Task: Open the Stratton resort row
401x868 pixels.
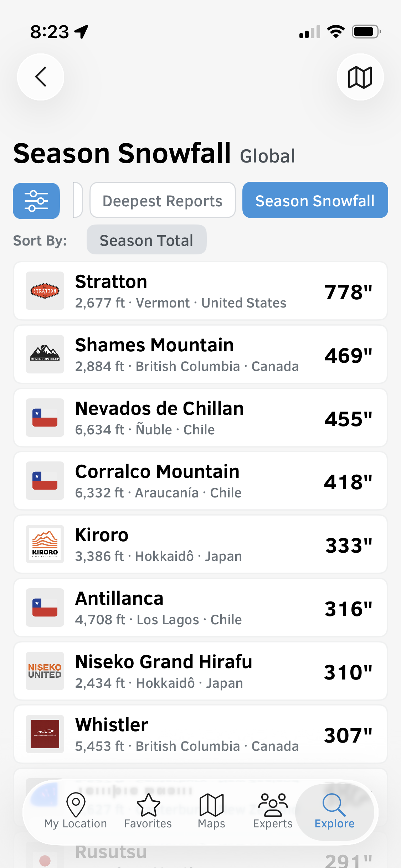Action: pos(200,291)
